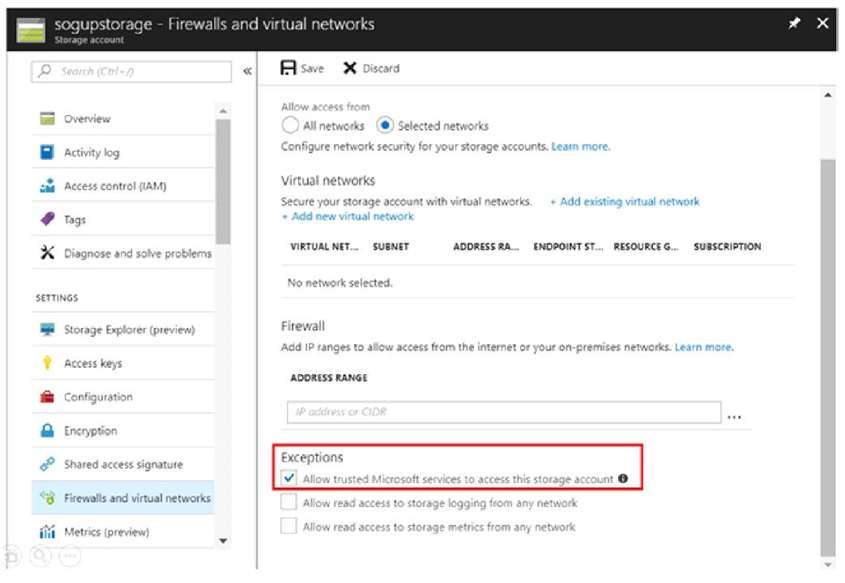Open the Storage Explorer (preview) icon

click(47, 329)
